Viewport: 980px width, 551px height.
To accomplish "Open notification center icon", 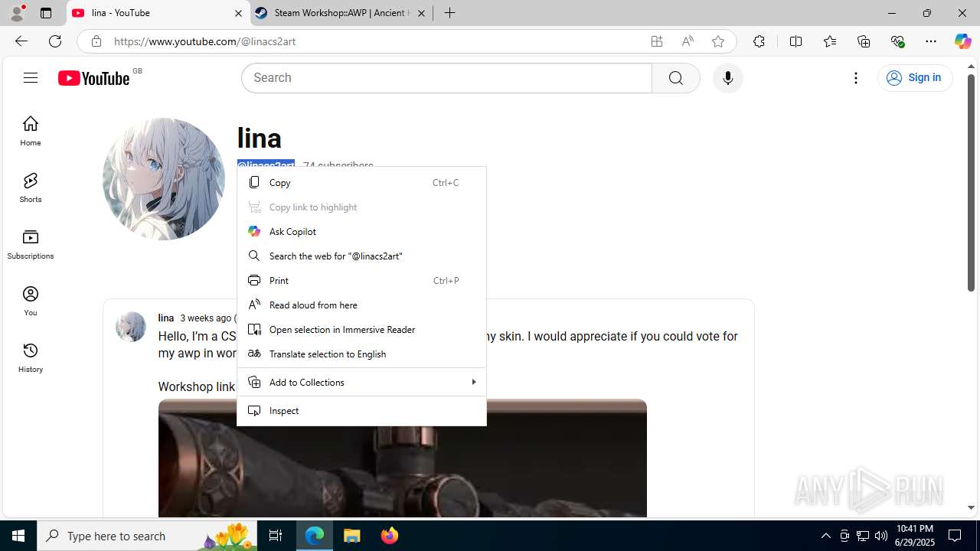I will tap(955, 536).
